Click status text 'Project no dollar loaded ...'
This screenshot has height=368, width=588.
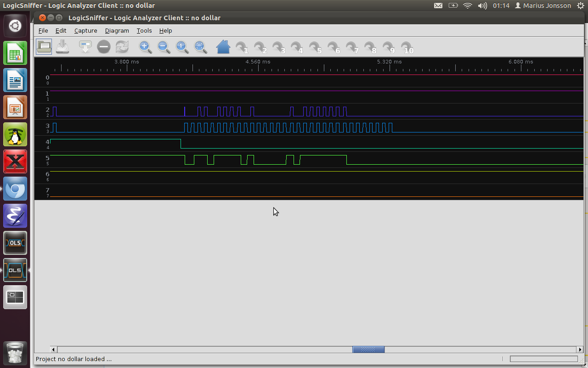[73, 359]
